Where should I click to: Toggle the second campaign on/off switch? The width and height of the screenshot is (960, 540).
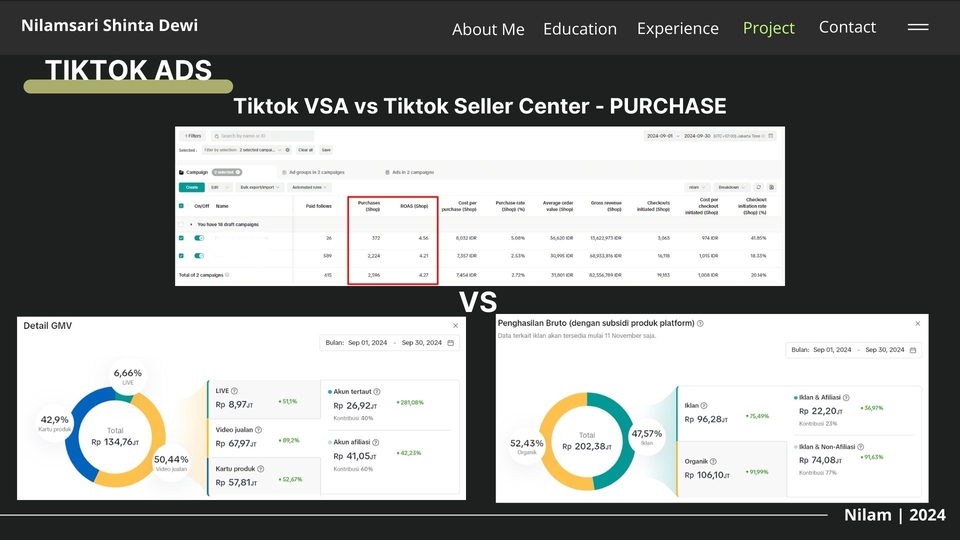199,255
